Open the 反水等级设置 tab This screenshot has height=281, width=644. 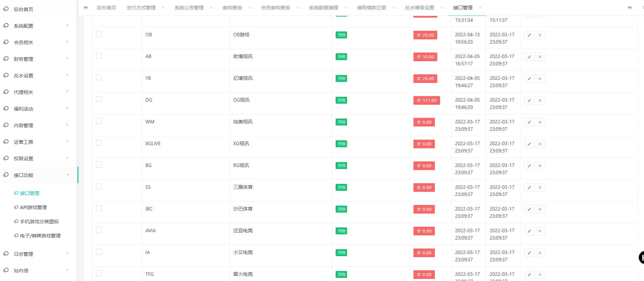419,8
